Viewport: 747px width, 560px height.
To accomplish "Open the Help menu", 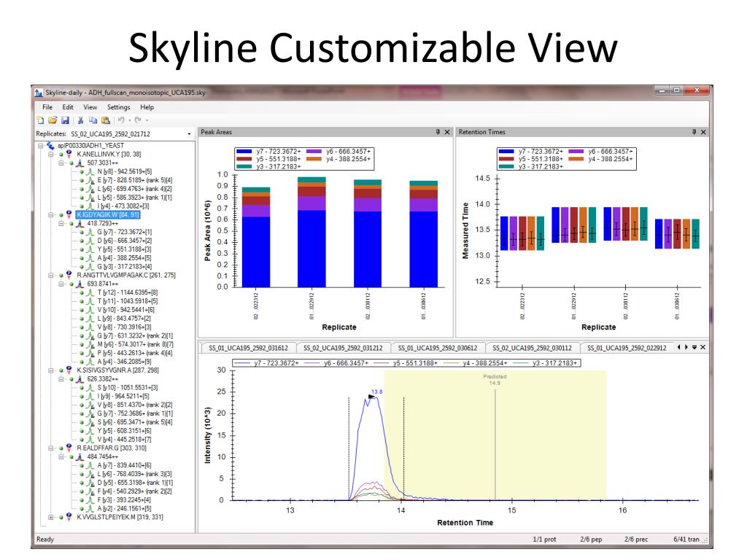I will click(x=147, y=107).
